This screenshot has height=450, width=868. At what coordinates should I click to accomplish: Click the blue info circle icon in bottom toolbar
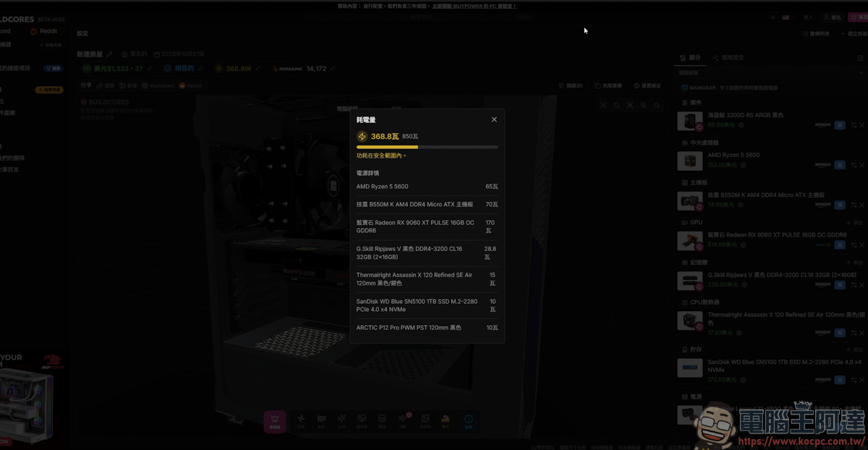[468, 420]
